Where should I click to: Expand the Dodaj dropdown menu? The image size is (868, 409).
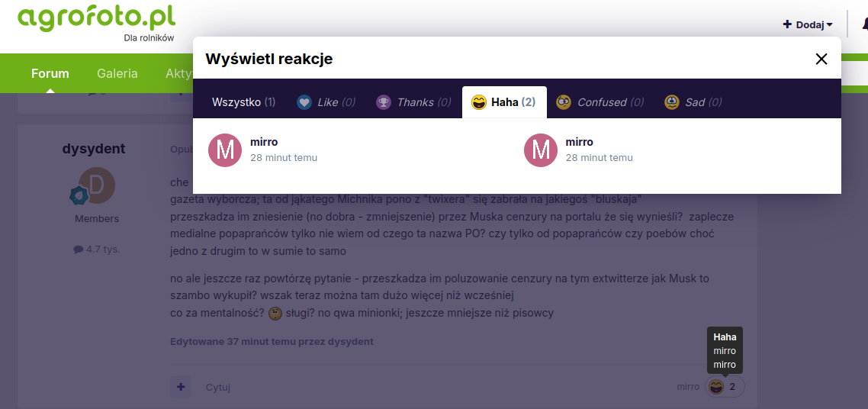click(808, 24)
